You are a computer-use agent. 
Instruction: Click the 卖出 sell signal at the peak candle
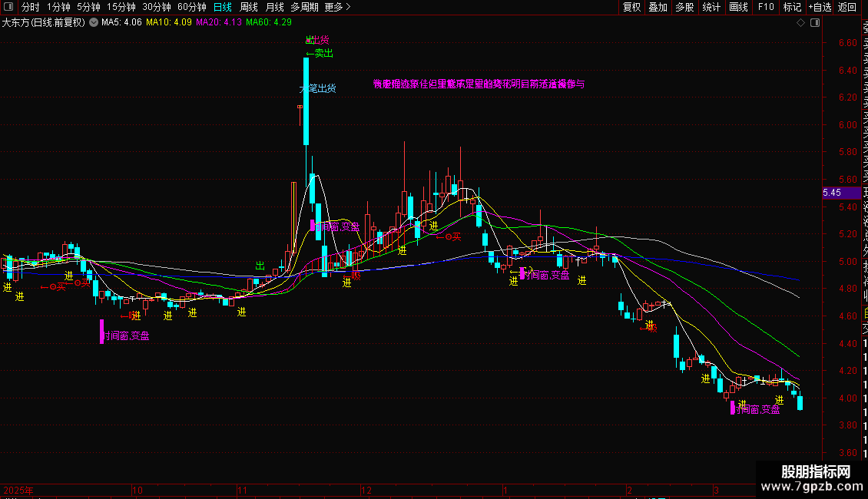pos(320,53)
